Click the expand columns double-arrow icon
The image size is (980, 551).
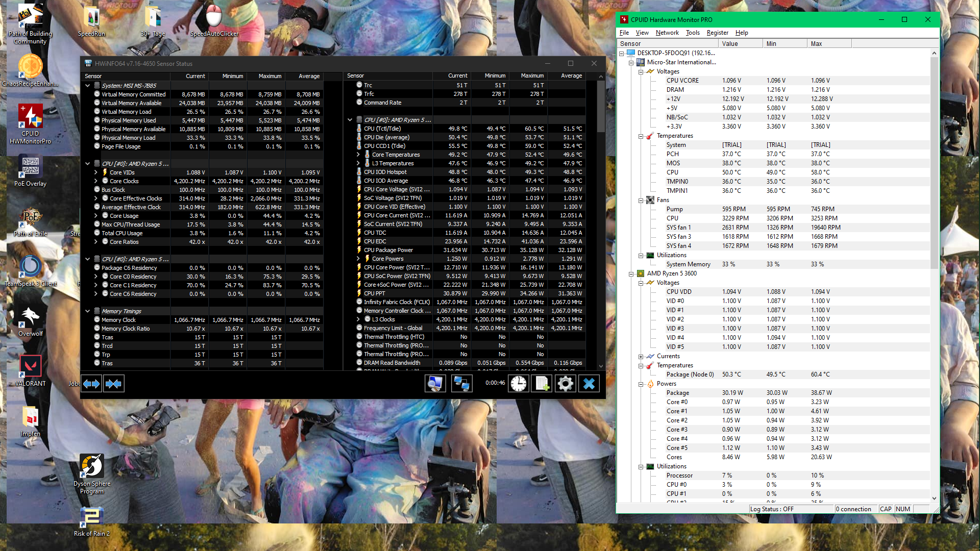(x=91, y=384)
